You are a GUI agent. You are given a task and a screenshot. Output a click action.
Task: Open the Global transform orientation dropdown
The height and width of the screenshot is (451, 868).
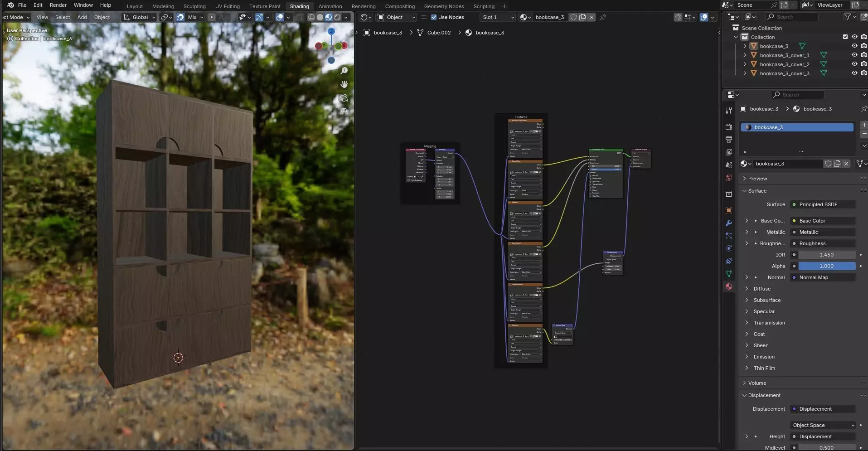coord(139,17)
